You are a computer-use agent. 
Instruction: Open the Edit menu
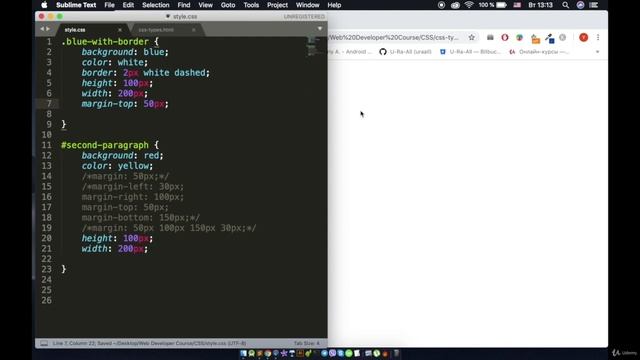coord(128,5)
